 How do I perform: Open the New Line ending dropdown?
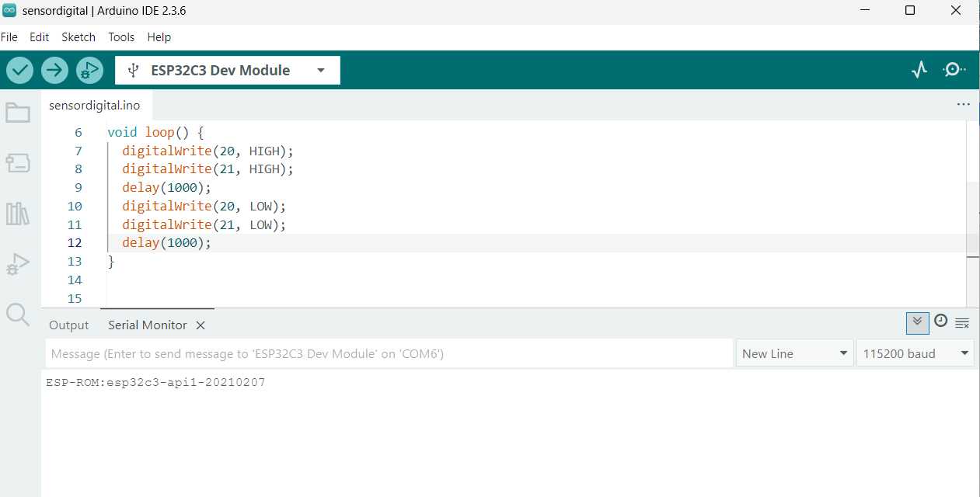click(x=793, y=353)
